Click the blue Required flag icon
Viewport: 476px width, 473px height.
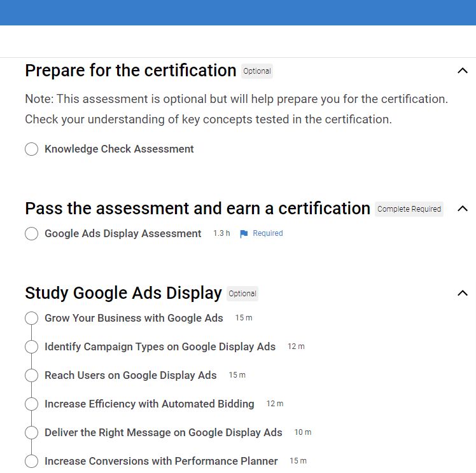(x=244, y=234)
